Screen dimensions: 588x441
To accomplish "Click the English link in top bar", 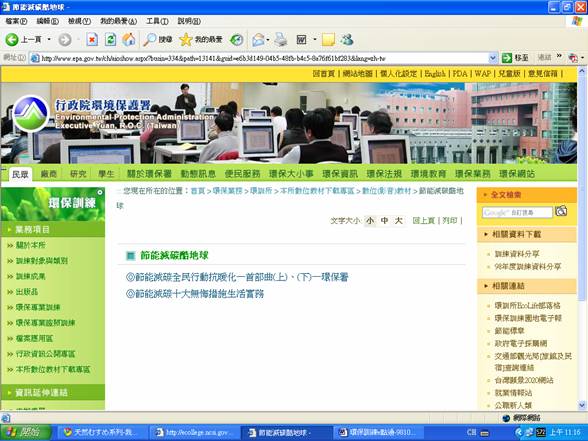I will (435, 74).
